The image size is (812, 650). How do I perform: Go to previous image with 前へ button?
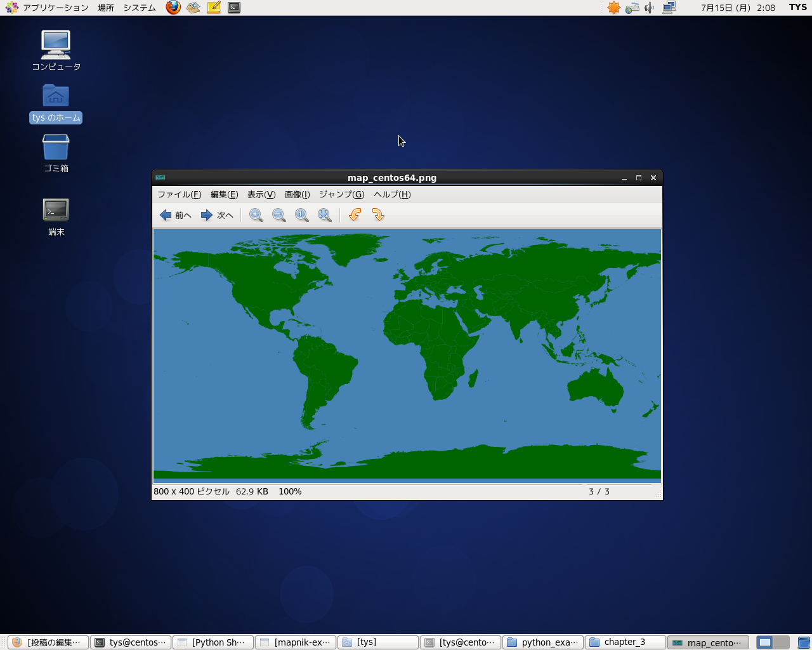(x=176, y=215)
